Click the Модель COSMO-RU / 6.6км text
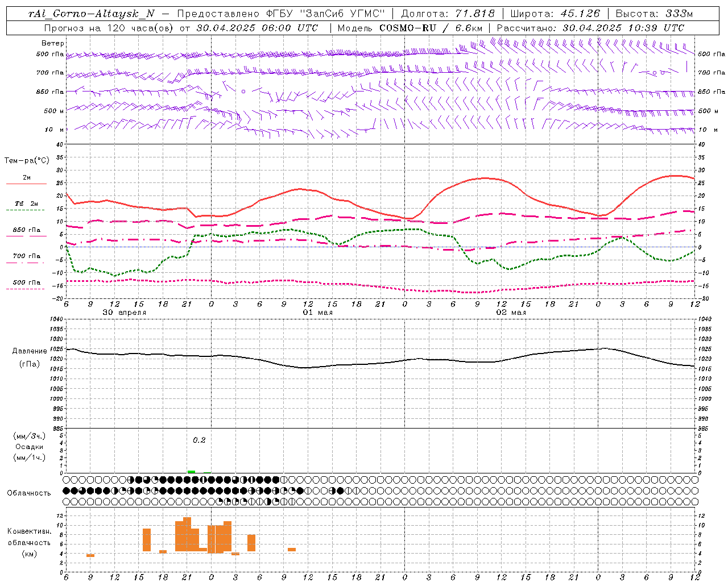 pos(410,27)
